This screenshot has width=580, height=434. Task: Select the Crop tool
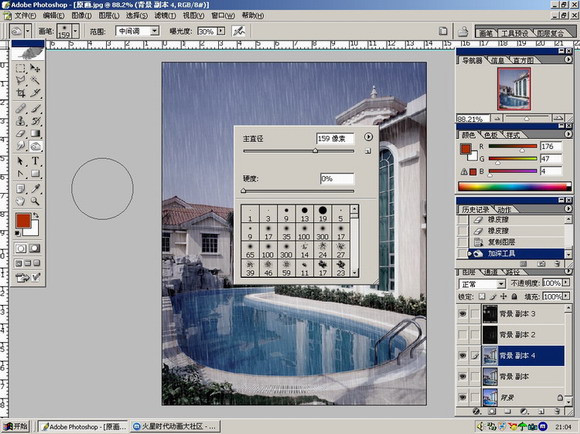pyautogui.click(x=21, y=93)
